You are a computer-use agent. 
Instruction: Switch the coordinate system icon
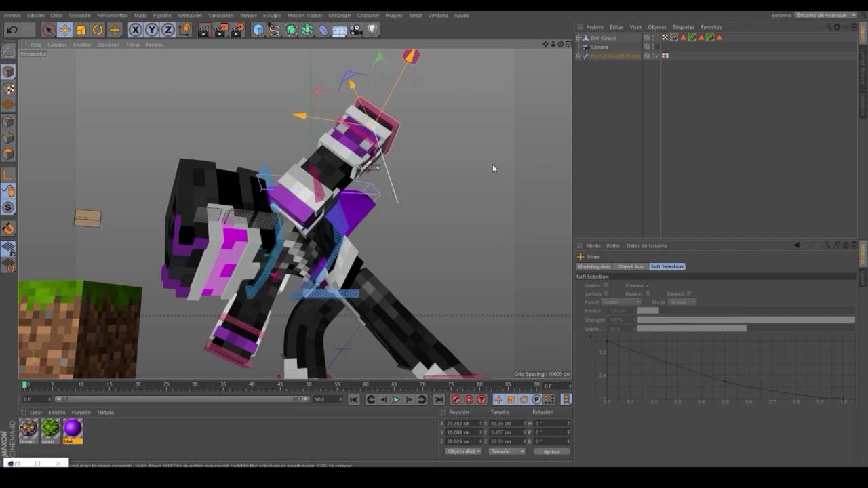tap(184, 30)
